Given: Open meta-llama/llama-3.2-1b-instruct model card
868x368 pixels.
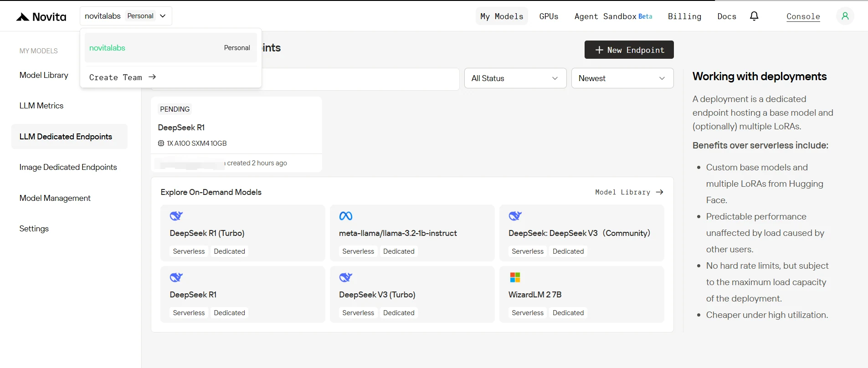Looking at the screenshot, I should point(412,233).
